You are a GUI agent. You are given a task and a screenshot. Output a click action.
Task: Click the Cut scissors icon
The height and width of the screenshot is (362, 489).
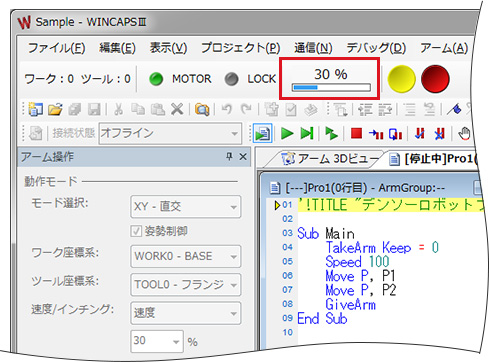point(118,109)
